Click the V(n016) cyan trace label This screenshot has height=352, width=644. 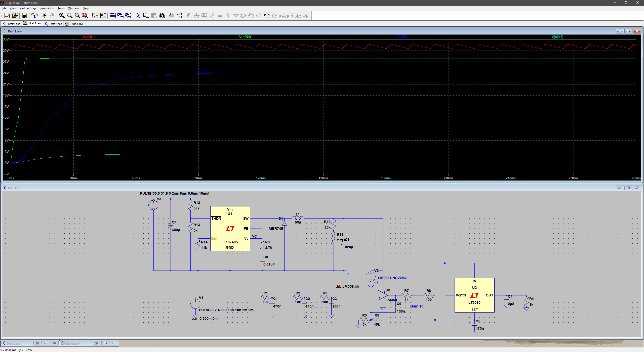click(x=557, y=37)
